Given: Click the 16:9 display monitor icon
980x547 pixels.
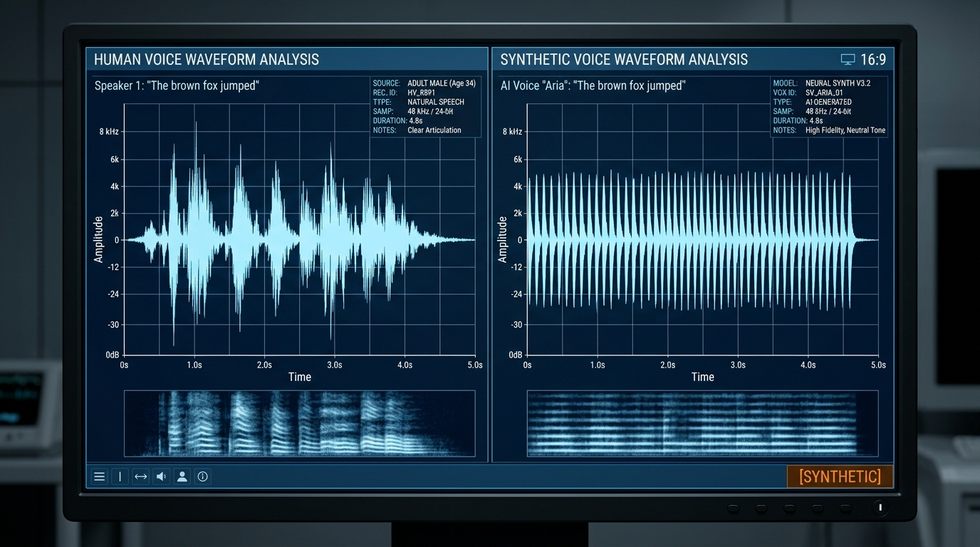Looking at the screenshot, I should (847, 60).
